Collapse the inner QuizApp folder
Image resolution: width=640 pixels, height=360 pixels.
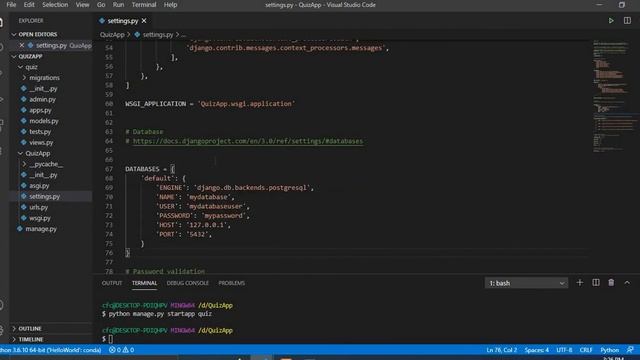38,153
